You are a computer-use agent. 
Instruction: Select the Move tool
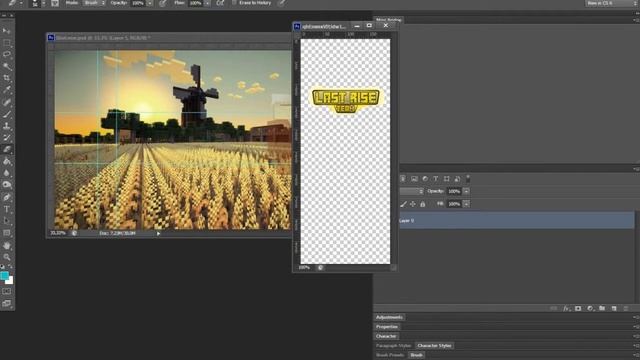(7, 31)
